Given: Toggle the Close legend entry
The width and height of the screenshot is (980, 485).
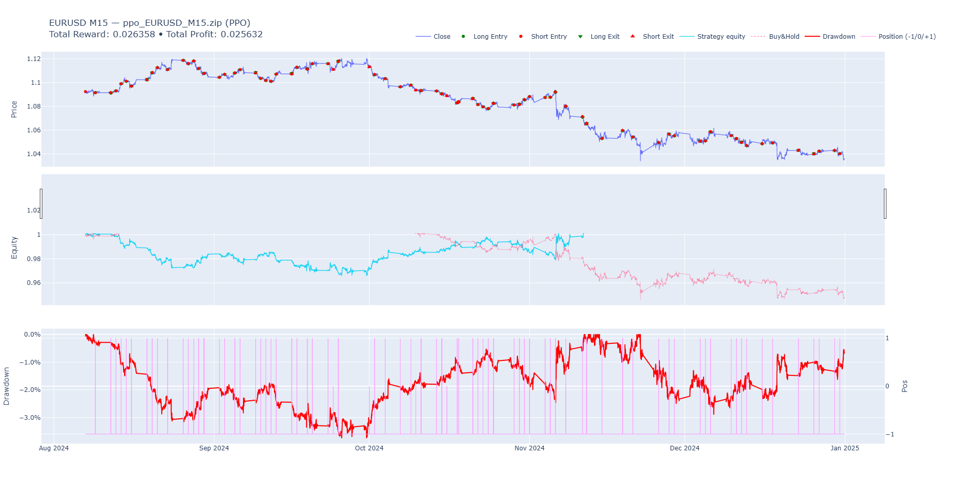Looking at the screenshot, I should click(433, 37).
